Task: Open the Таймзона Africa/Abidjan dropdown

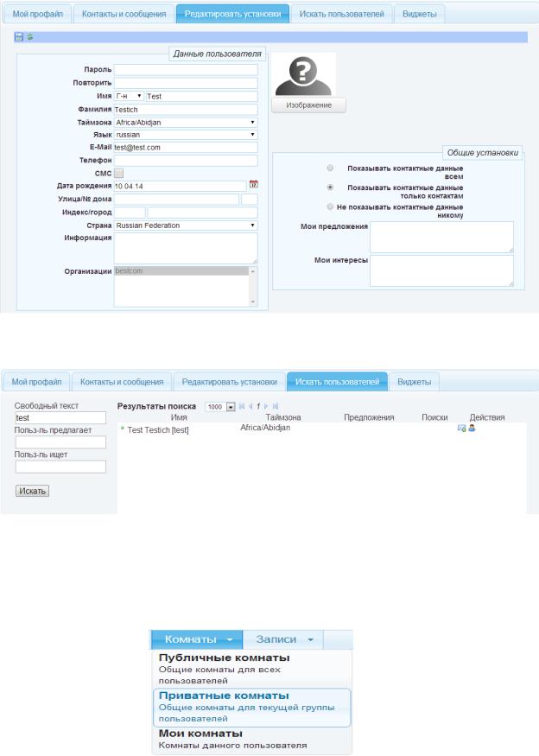Action: (186, 123)
